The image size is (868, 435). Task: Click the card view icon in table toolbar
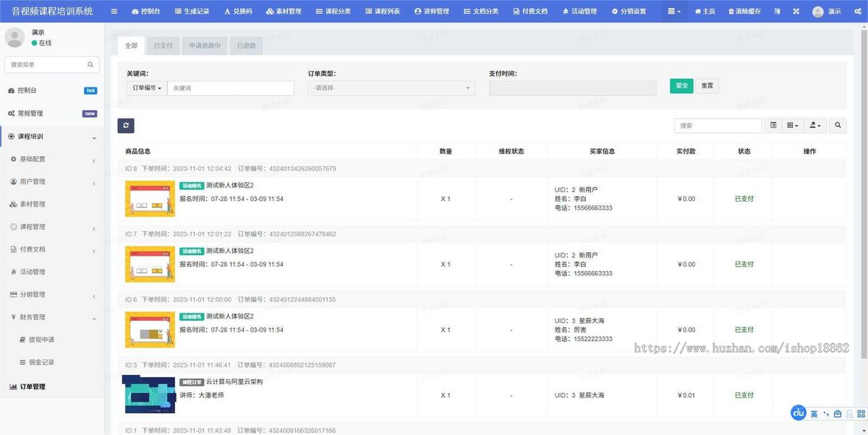click(773, 125)
